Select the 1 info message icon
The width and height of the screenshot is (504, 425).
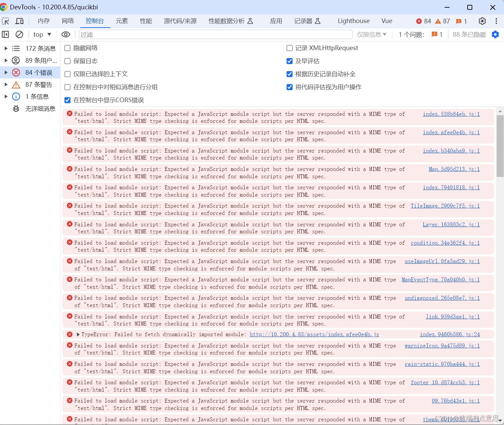pos(16,96)
